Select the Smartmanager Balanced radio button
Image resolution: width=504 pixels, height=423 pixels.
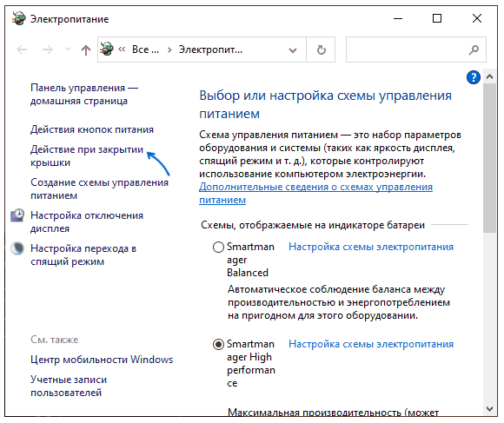click(x=218, y=248)
